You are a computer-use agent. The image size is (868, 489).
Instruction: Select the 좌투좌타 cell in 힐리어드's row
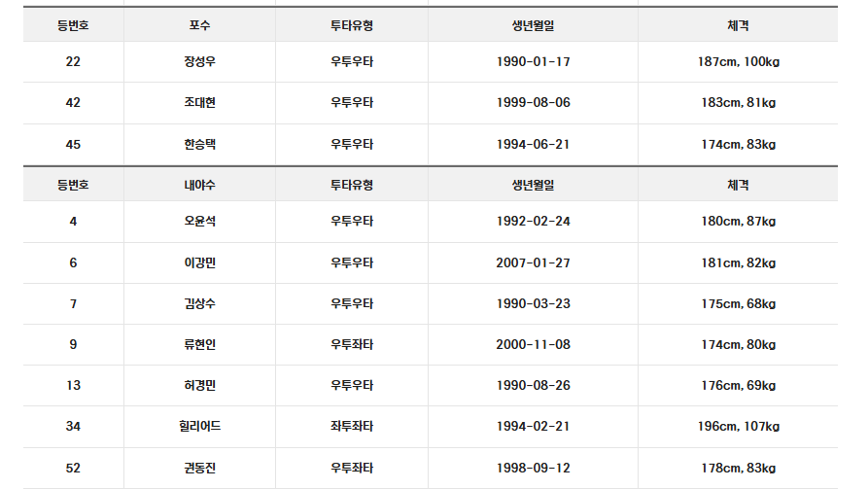(x=352, y=426)
